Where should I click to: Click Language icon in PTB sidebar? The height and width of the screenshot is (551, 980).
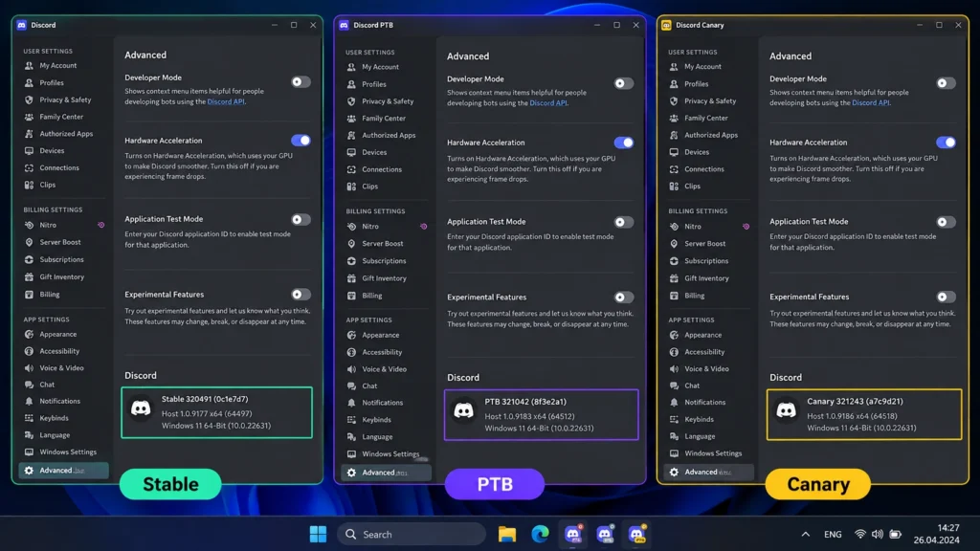[351, 436]
